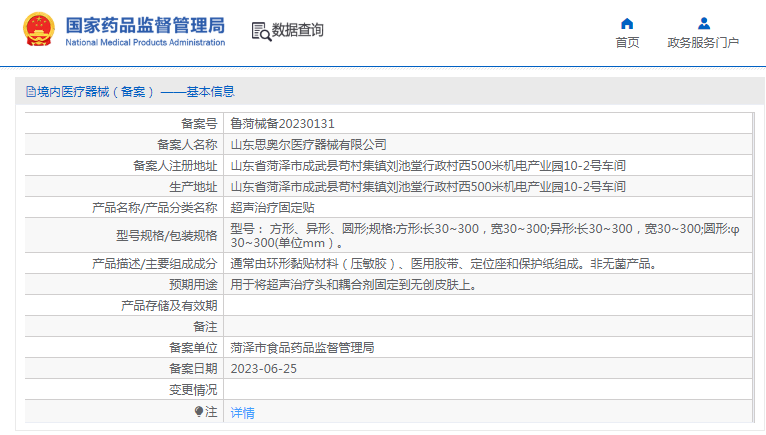Open 政务服务门户 portal link

(x=703, y=43)
